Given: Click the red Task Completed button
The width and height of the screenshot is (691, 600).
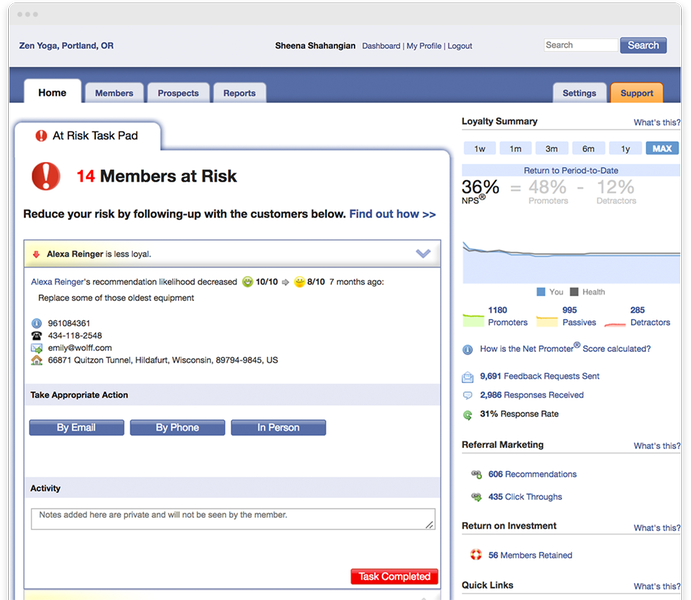Looking at the screenshot, I should 395,577.
